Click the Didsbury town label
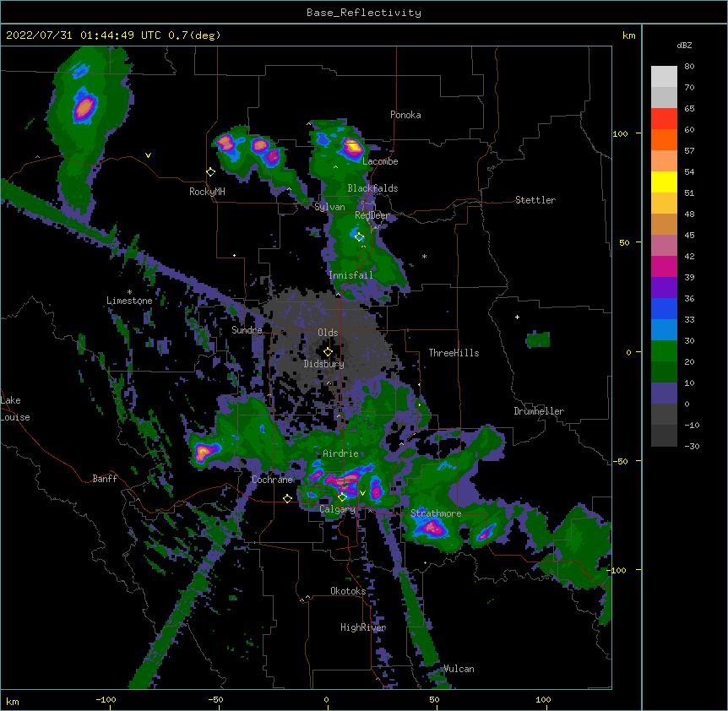The image size is (728, 711). (x=324, y=364)
